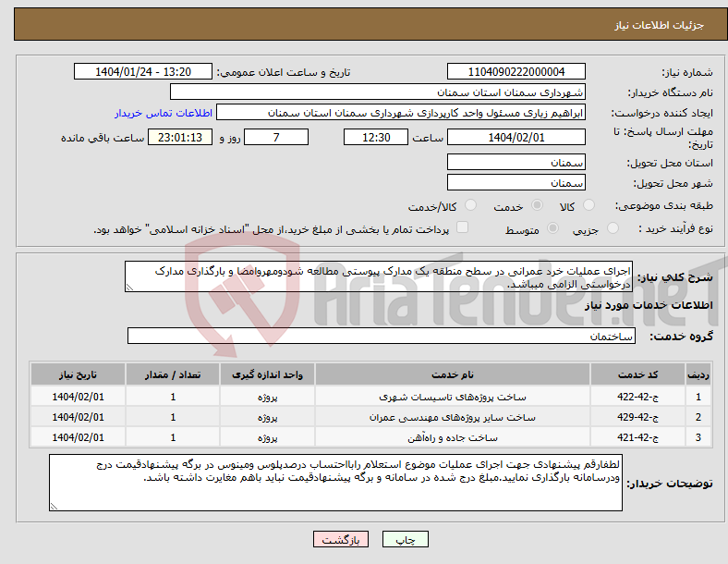
Task: Click the deadline hour field 12:30
Action: coord(376,138)
